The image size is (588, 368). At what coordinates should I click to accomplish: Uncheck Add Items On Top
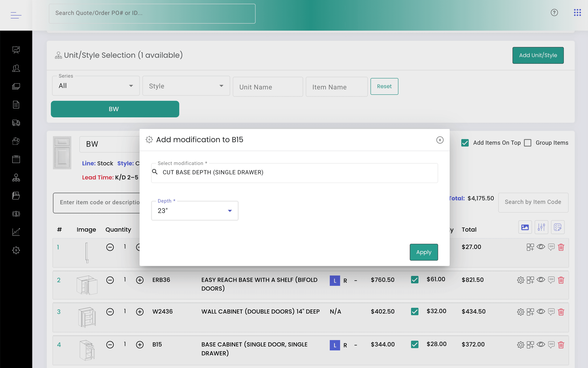(465, 143)
